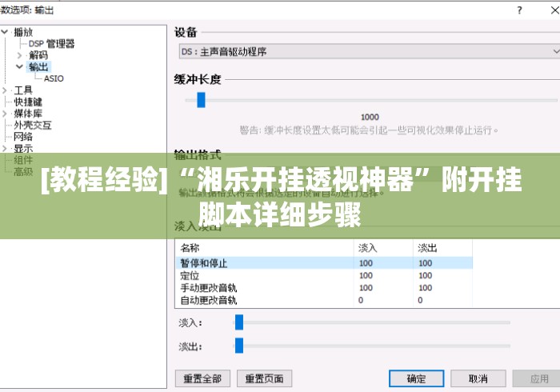Viewport: 560px width, 392px height.
Task: Click the 淡入 slider handle
Action: [x=239, y=322]
